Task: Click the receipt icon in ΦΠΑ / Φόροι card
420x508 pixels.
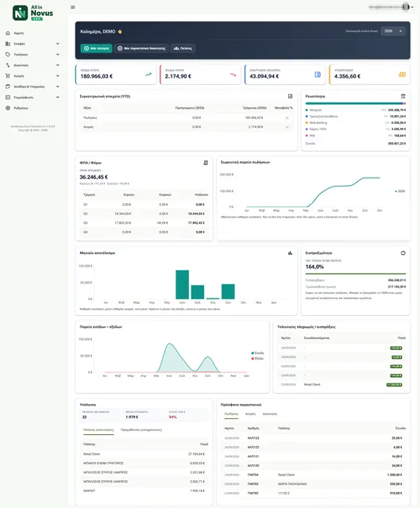Action: click(206, 163)
